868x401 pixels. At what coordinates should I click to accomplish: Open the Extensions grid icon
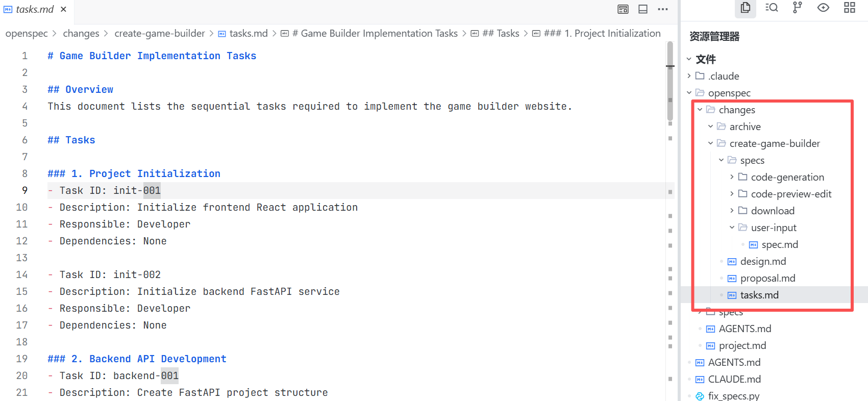click(x=850, y=8)
